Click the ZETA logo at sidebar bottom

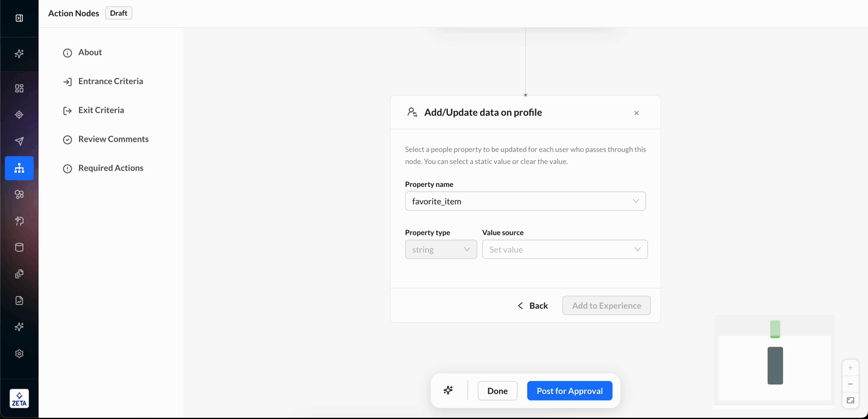pyautogui.click(x=19, y=399)
